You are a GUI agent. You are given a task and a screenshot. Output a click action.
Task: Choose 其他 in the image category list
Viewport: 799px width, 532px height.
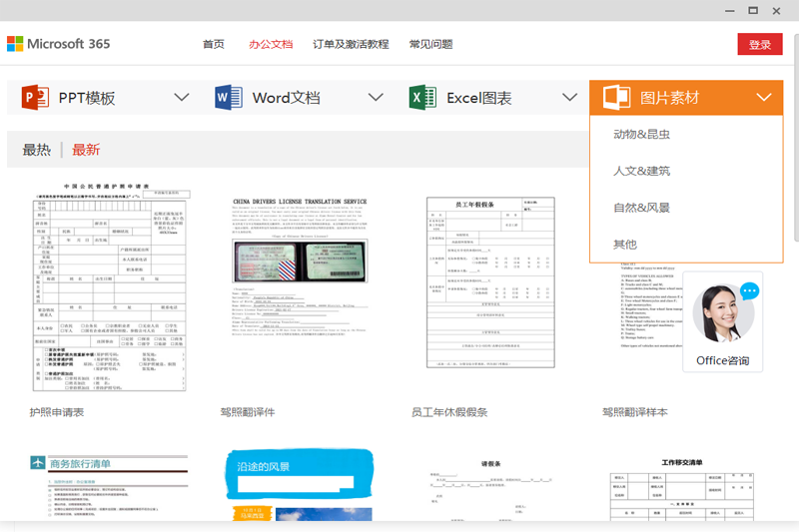(x=625, y=245)
